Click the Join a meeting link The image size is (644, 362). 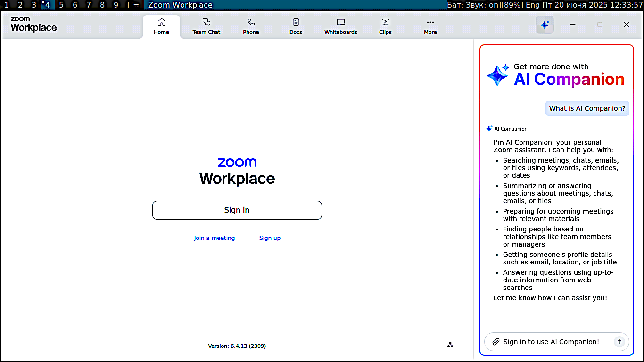coord(214,238)
